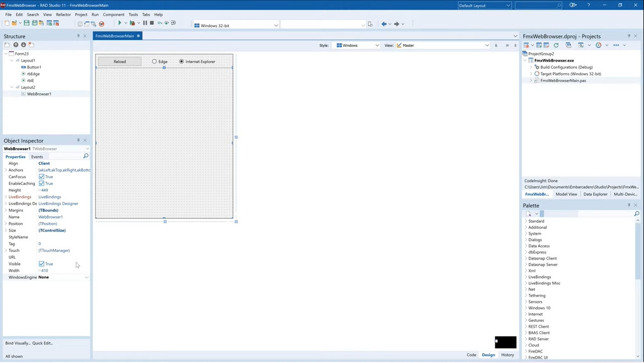This screenshot has width=644, height=363.
Task: Click the Delete icon in Structure toolbar
Action: [31, 45]
